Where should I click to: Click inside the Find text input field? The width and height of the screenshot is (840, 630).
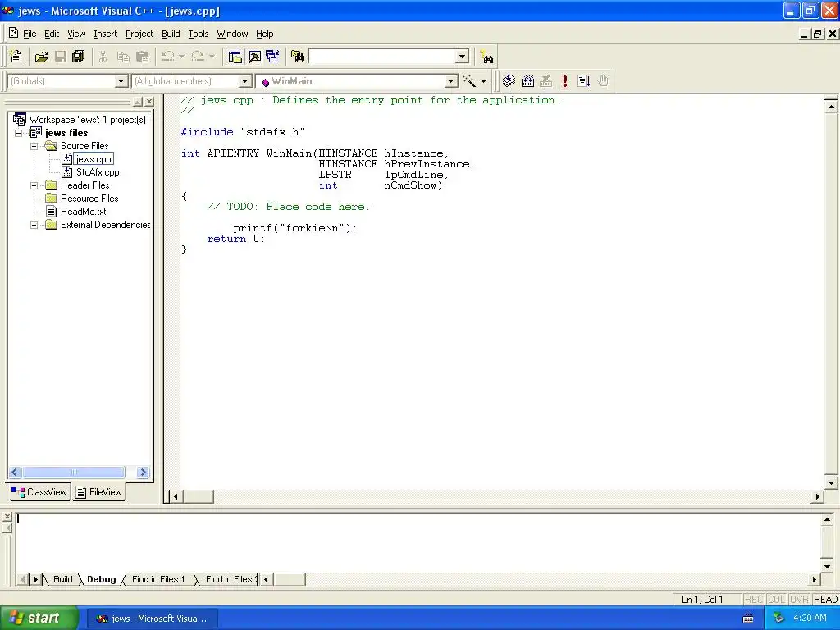[382, 57]
